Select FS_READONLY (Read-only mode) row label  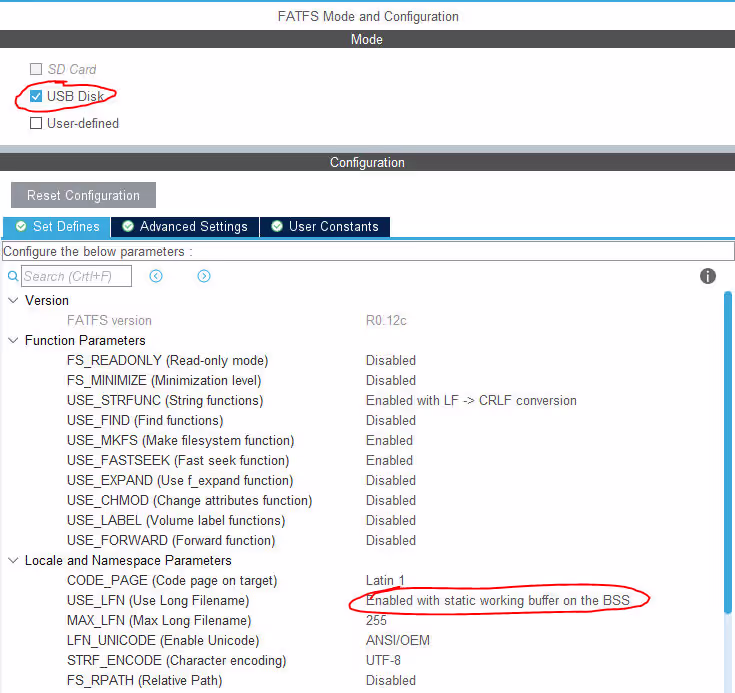tap(167, 361)
